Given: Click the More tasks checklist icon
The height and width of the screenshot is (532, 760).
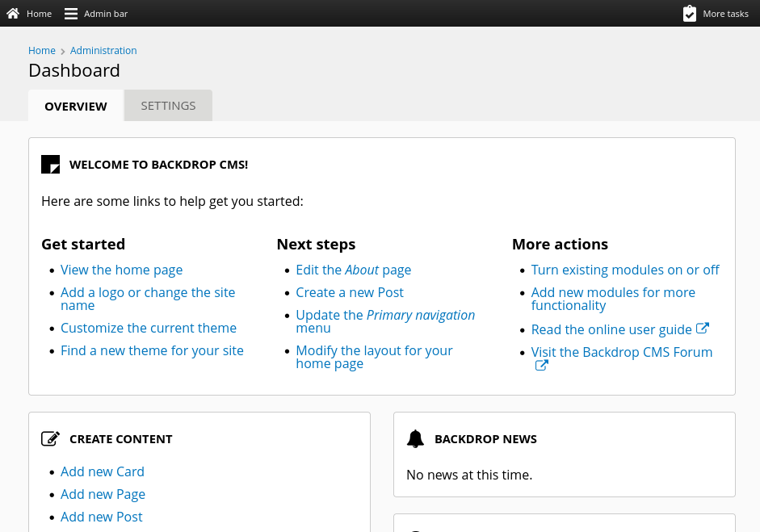Looking at the screenshot, I should tap(690, 13).
